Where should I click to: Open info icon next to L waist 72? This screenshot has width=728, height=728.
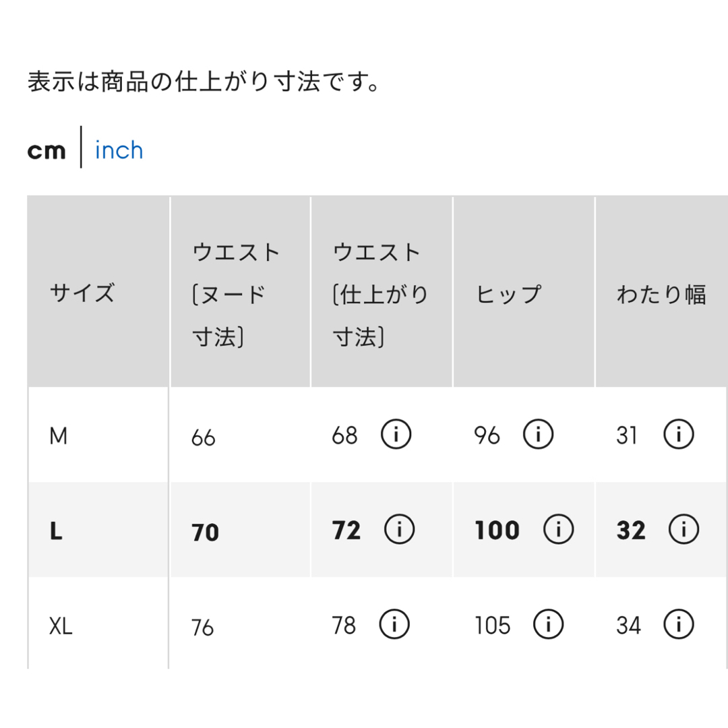pos(399,529)
